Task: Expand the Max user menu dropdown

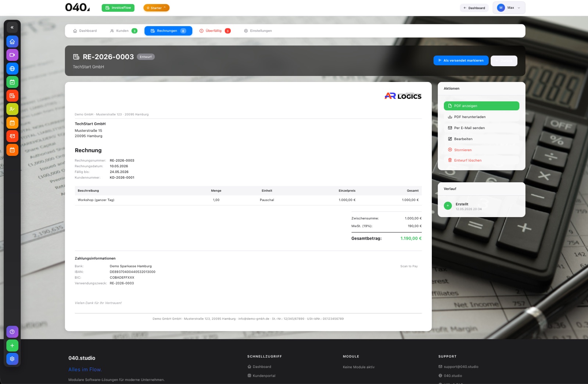Action: coord(509,8)
